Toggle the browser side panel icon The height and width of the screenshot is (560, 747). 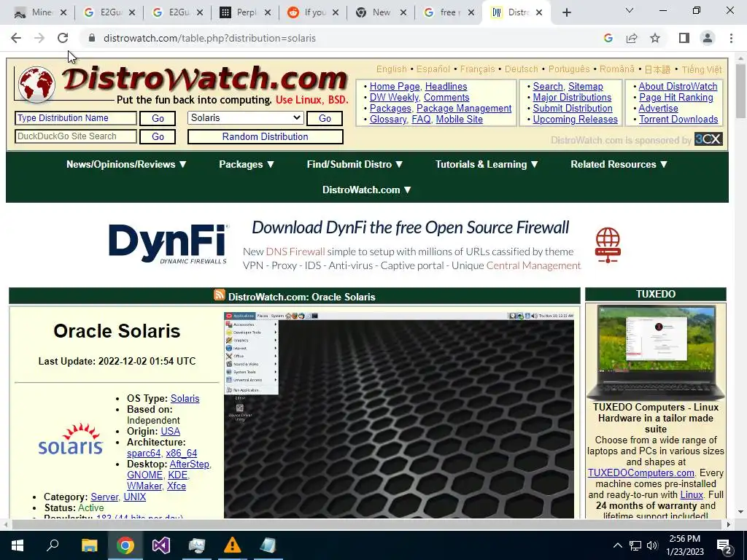click(684, 38)
